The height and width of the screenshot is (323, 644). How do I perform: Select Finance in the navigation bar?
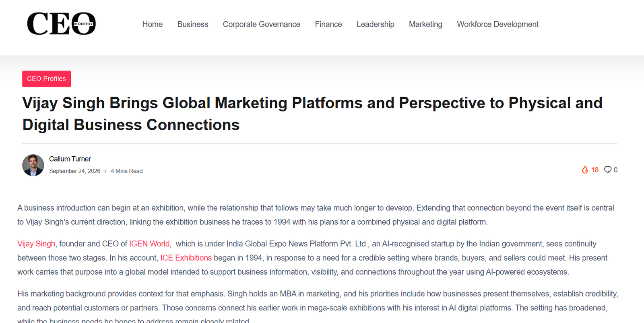328,24
